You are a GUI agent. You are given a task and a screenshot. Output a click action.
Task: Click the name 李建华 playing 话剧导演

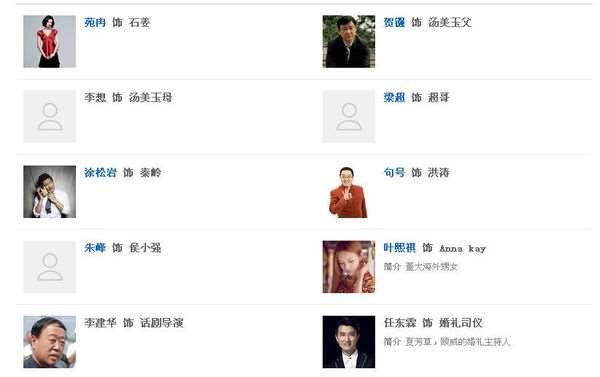pos(100,323)
